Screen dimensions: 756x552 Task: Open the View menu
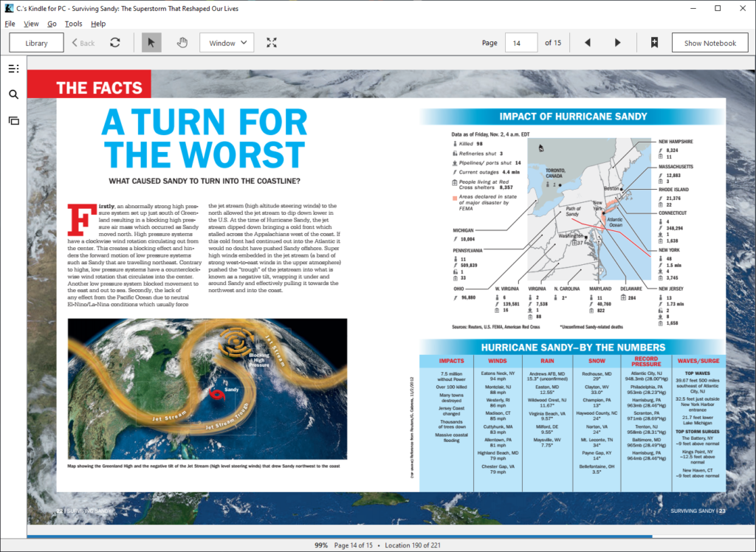(x=31, y=24)
